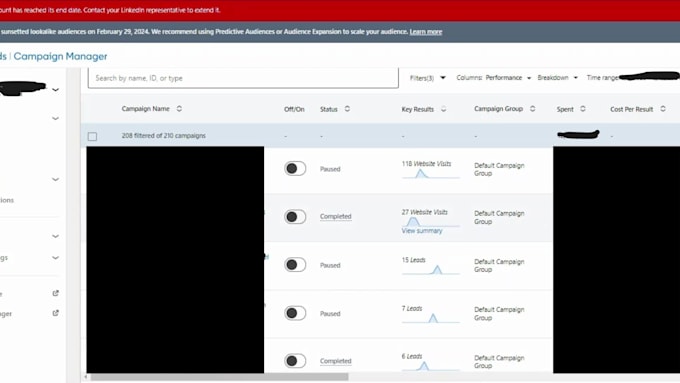Click the 118 Website Visits trend chart
Viewport: 680px width, 383px height.
tap(430, 174)
